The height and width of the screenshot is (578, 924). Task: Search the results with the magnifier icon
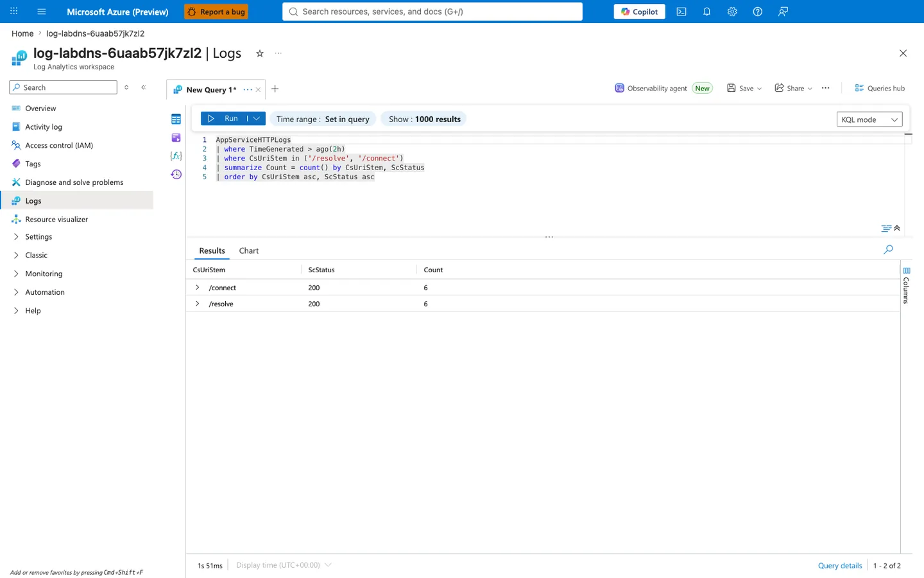pyautogui.click(x=888, y=250)
